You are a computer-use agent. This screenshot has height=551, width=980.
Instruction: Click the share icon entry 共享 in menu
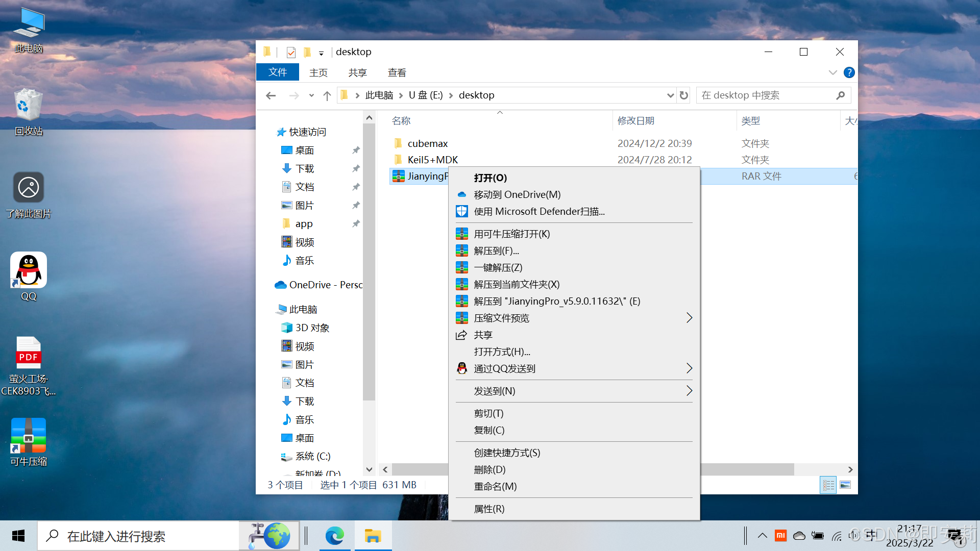[x=482, y=335]
